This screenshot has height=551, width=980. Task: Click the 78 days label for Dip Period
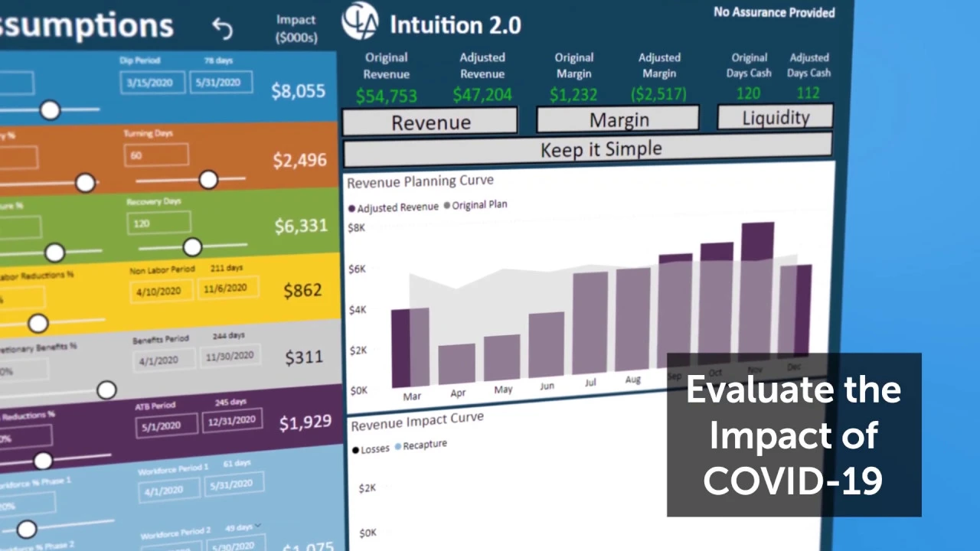pos(219,60)
